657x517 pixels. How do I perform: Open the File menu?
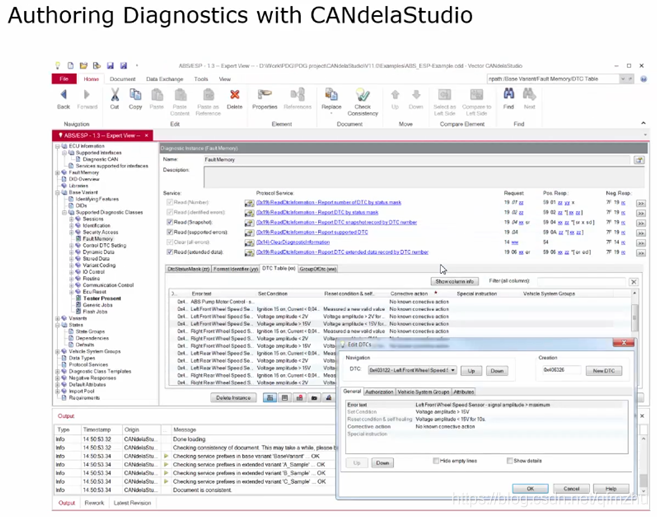pyautogui.click(x=64, y=79)
